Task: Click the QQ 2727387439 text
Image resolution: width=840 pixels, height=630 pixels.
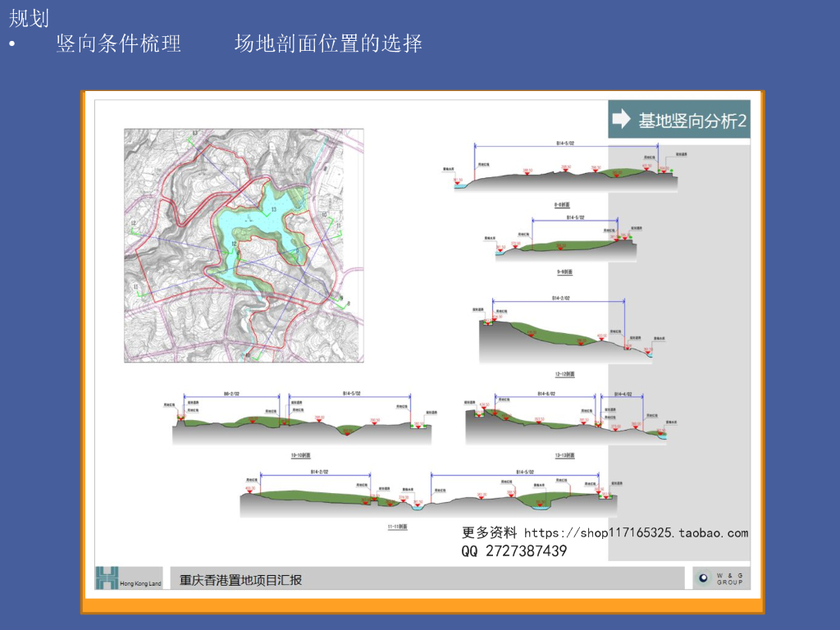Action: click(514, 551)
